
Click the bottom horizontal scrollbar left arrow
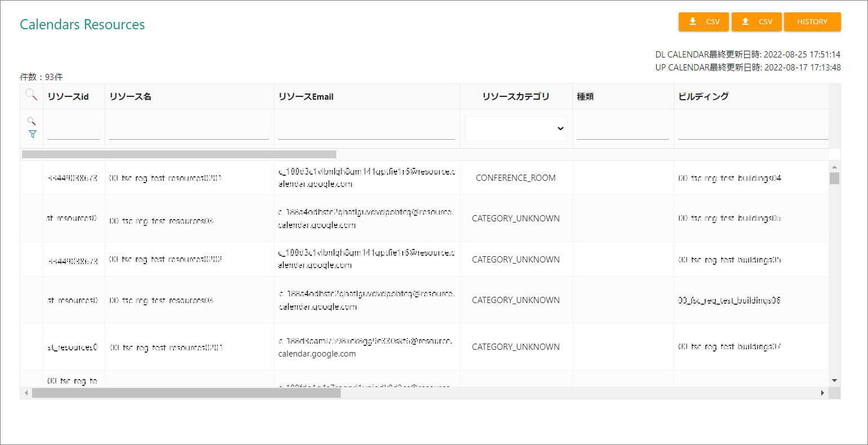click(x=26, y=393)
